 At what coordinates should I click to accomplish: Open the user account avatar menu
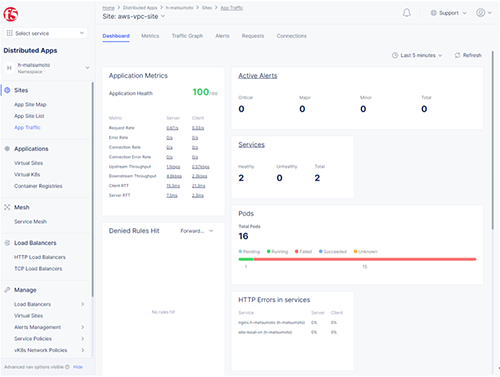click(483, 13)
